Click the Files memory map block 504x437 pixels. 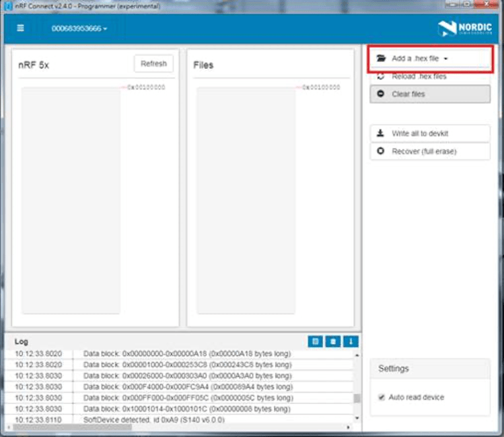click(x=246, y=201)
